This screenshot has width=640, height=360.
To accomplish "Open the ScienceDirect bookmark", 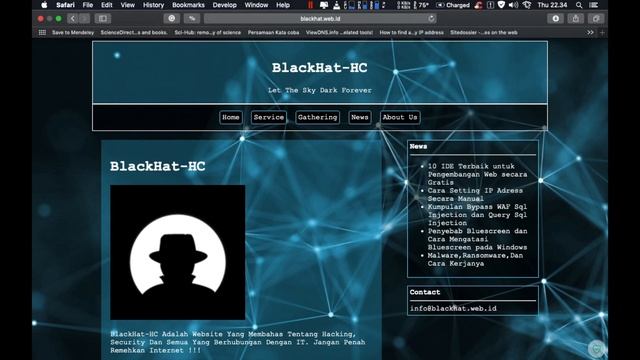I will tap(134, 32).
